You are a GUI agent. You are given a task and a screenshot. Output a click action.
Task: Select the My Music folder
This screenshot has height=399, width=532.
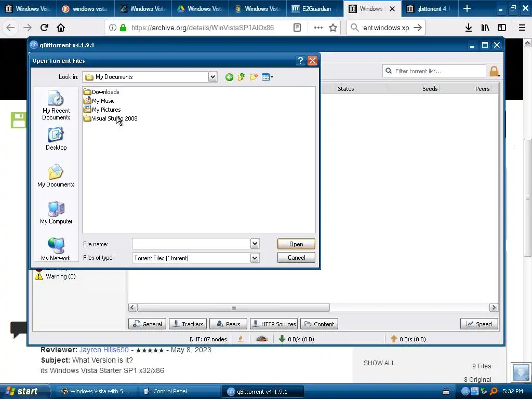coord(99,101)
